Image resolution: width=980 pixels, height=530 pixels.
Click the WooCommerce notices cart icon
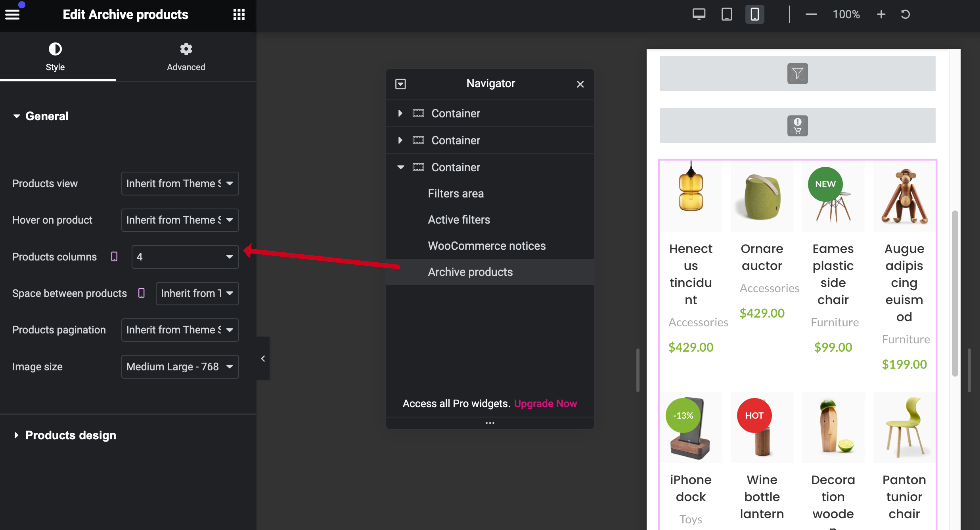tap(797, 126)
